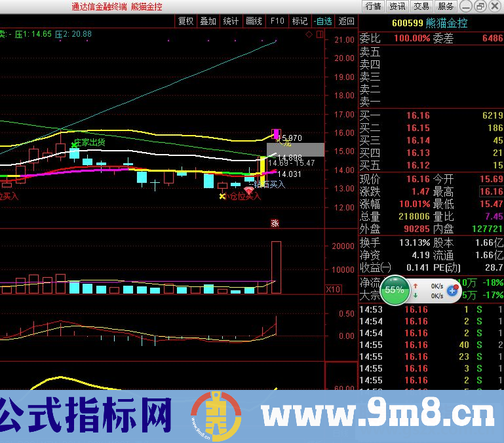The width and height of the screenshot is (504, 443).
Task: Click the 卖一 row label
Action: pyautogui.click(x=370, y=102)
